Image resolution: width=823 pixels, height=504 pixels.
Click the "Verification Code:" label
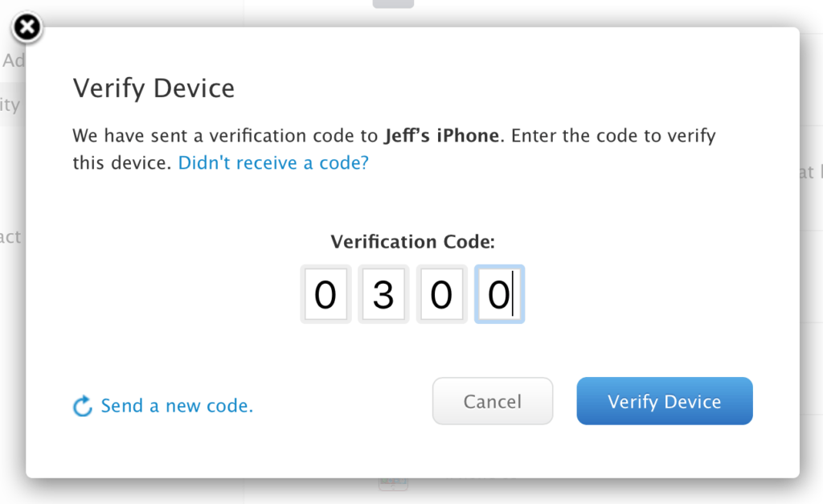[412, 241]
